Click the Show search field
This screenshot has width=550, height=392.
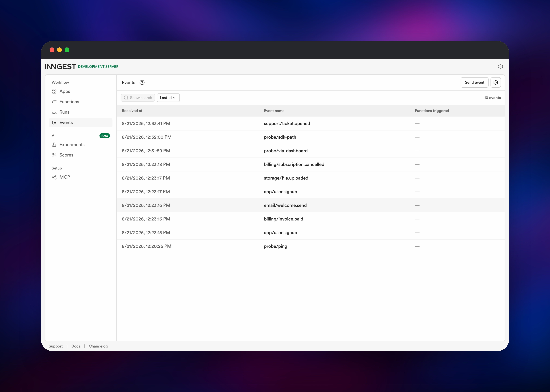pos(138,98)
